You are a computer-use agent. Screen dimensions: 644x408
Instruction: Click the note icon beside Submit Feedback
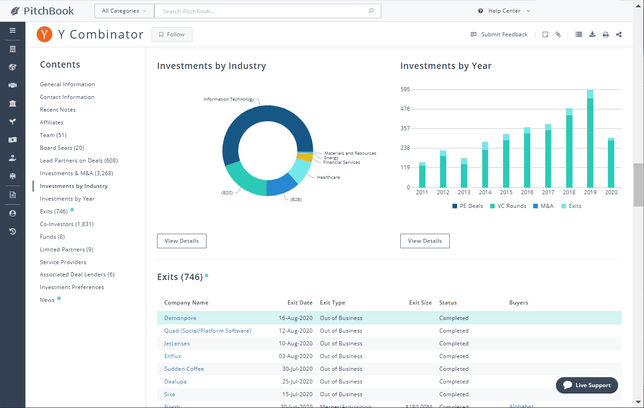click(544, 34)
